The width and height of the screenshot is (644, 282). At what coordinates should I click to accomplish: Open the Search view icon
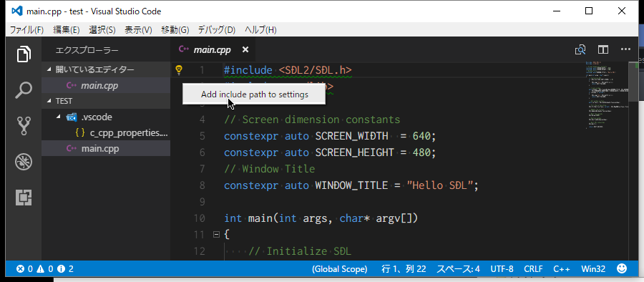[24, 90]
